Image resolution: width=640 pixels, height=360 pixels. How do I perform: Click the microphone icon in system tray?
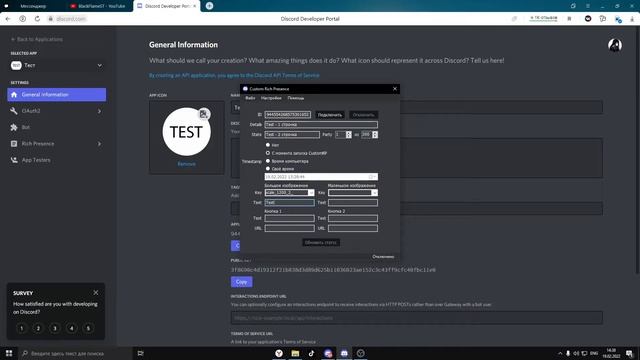tap(568, 353)
